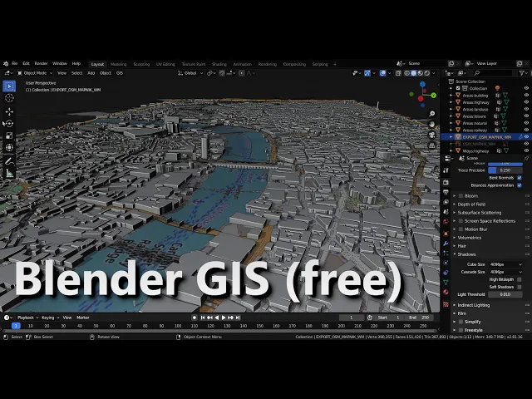This screenshot has width=532, height=399.
Task: Open the Object Mode dropdown
Action: tap(35, 73)
